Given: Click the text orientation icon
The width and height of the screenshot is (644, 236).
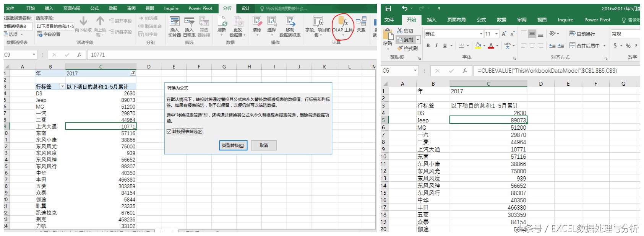Looking at the screenshot, I should (552, 34).
